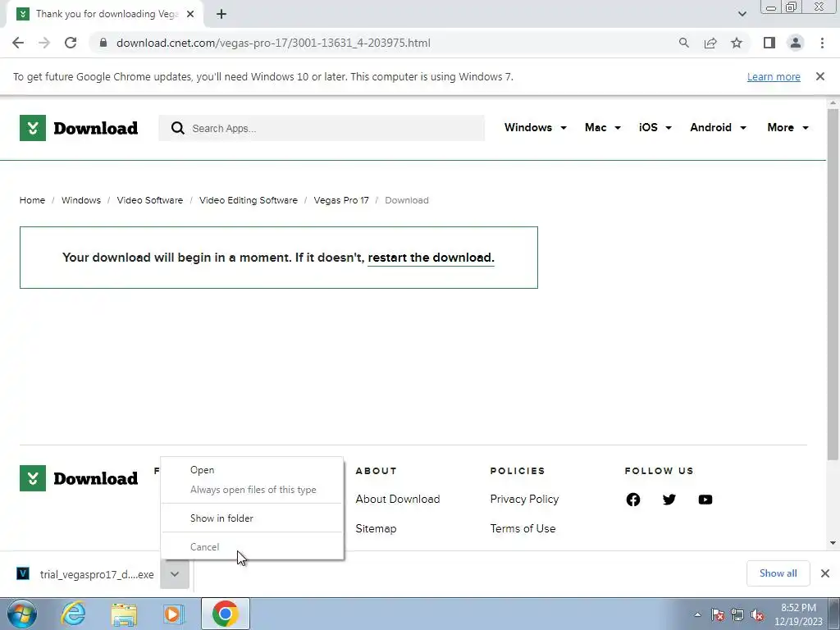Open Sitemap footer link
840x630 pixels.
376,529
